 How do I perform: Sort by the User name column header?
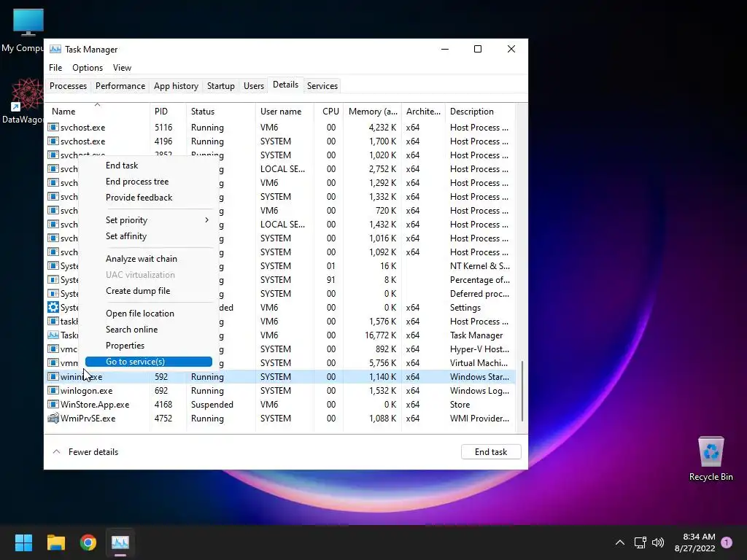coord(285,111)
